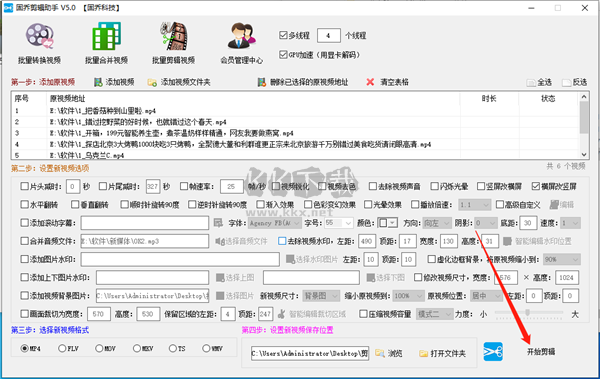Open 方向 向左 dropdown
The height and width of the screenshot is (379, 600).
coord(437,223)
